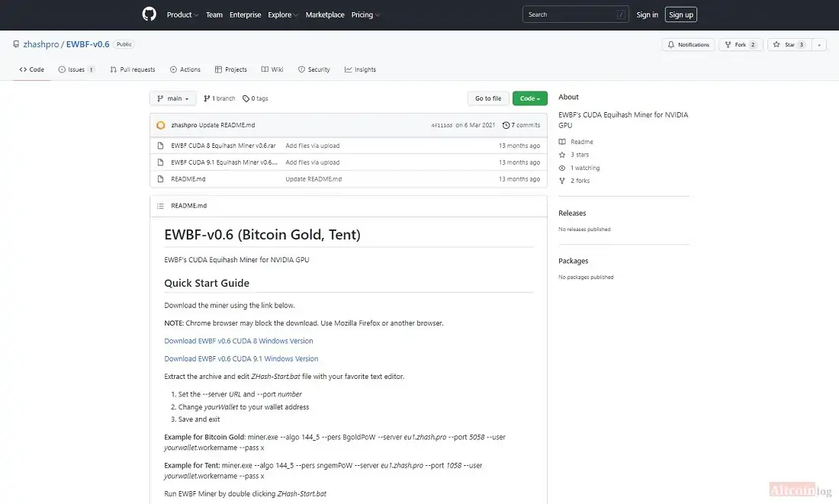Viewport: 839px width, 504px height.
Task: Open the Marketplace menu item
Action: (325, 15)
